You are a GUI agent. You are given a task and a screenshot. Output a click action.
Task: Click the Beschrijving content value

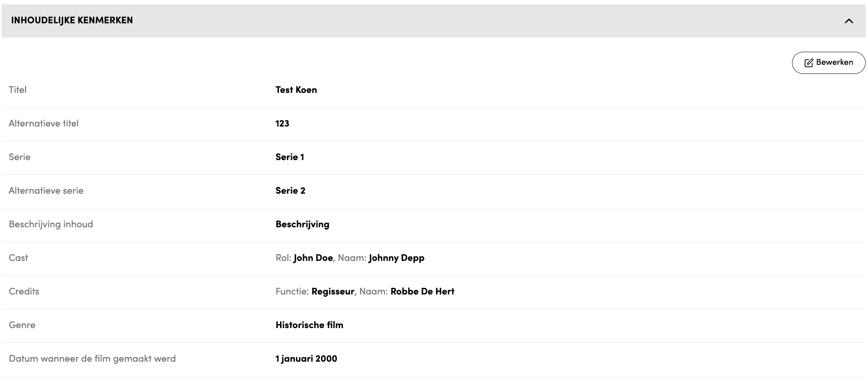pyautogui.click(x=302, y=224)
